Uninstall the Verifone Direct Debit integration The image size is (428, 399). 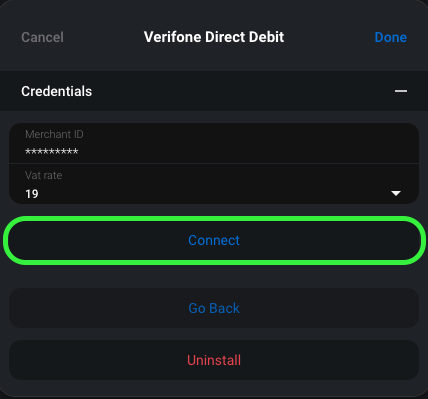pyautogui.click(x=214, y=360)
